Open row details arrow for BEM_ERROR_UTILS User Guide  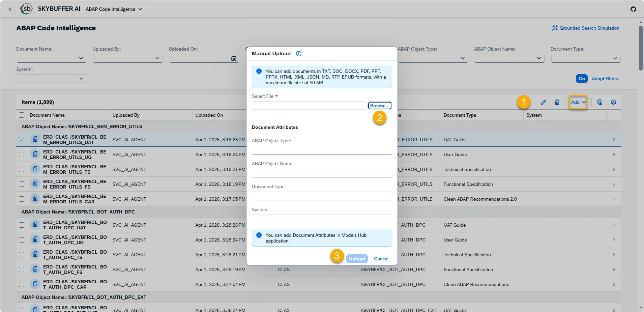coord(614,154)
